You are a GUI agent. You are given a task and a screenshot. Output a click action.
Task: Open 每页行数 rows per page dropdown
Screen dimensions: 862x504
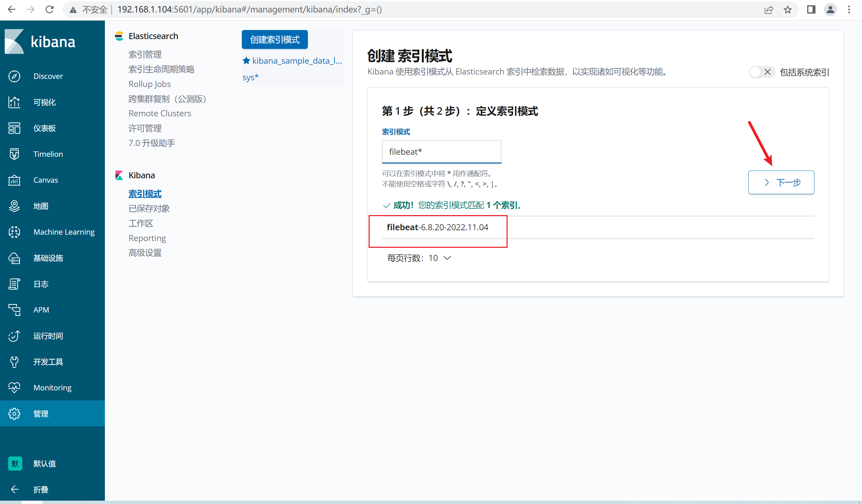[x=419, y=258]
